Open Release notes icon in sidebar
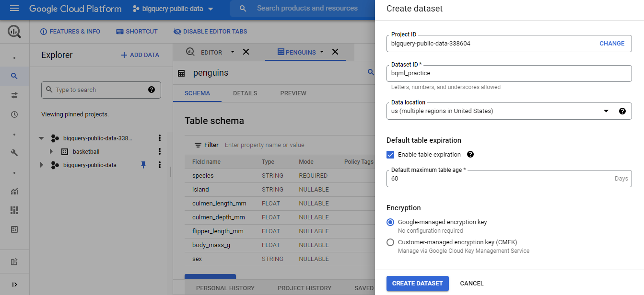Image resolution: width=644 pixels, height=295 pixels. coord(14,262)
